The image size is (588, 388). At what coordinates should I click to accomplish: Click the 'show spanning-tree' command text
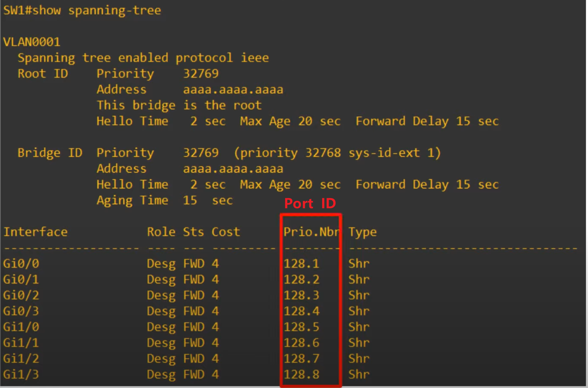(x=97, y=11)
